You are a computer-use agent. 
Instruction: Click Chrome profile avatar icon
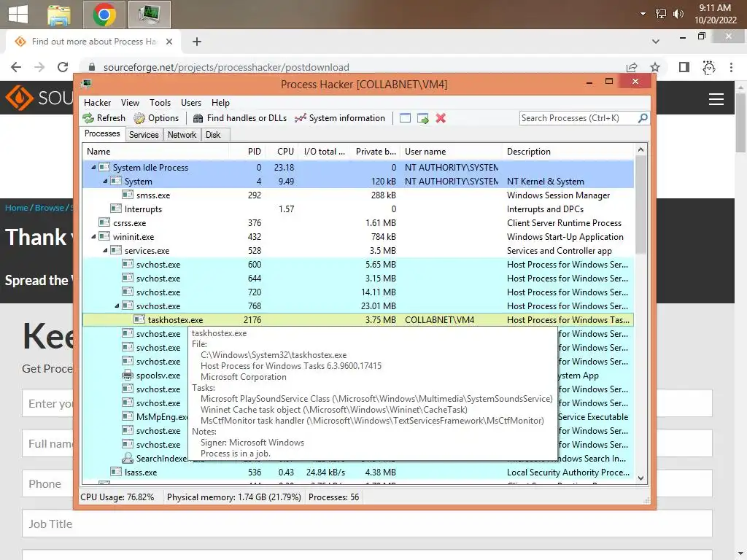pyautogui.click(x=709, y=68)
